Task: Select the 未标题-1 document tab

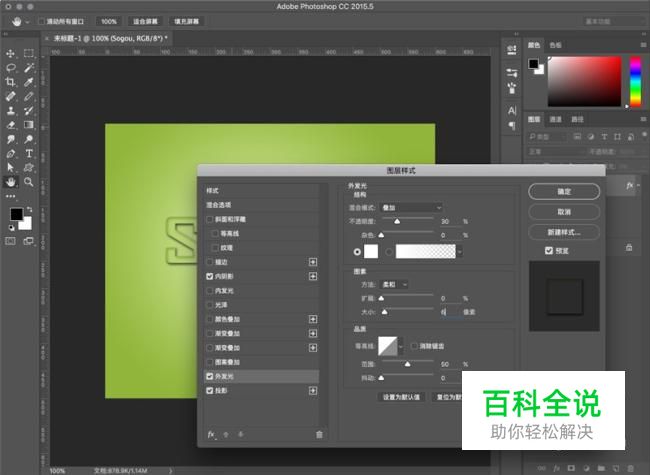Action: click(x=110, y=38)
